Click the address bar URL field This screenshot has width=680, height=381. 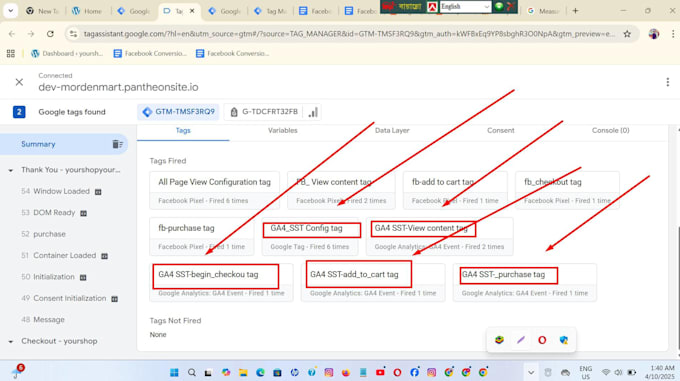coord(349,34)
